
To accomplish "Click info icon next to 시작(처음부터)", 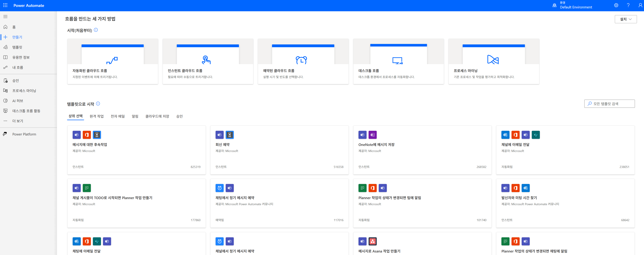I will pos(96,30).
